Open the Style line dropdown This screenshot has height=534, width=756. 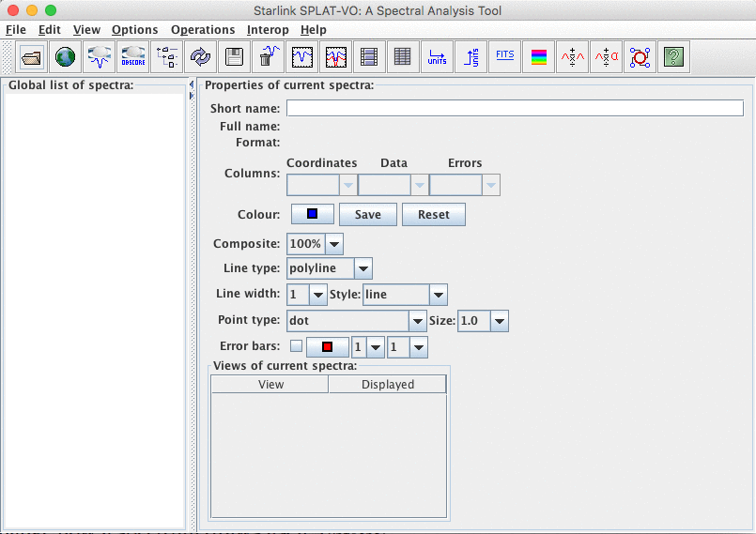pyautogui.click(x=439, y=295)
